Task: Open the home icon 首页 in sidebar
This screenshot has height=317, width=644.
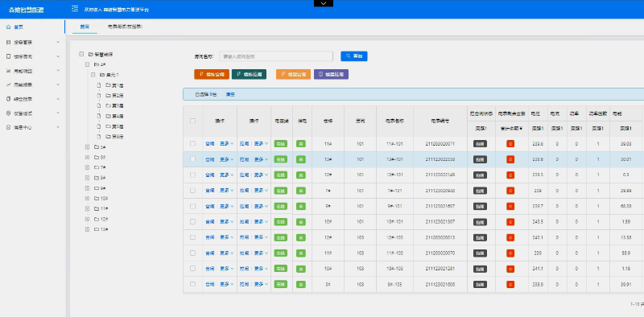Action: coord(9,27)
